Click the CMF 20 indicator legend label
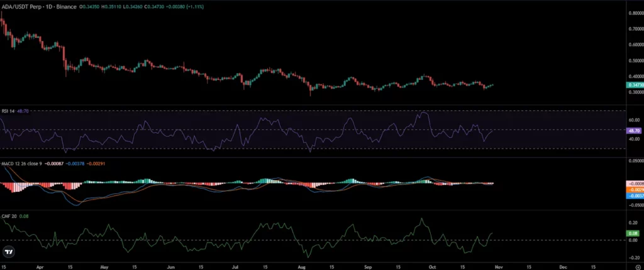The image size is (644, 270). 8,216
